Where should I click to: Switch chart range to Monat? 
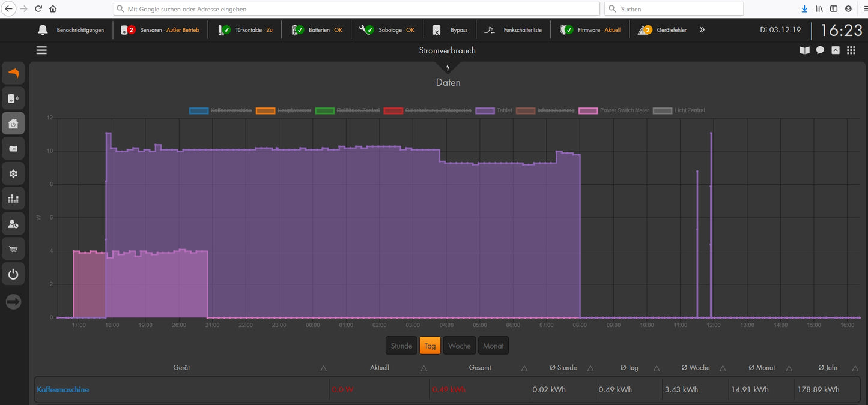[x=493, y=346]
